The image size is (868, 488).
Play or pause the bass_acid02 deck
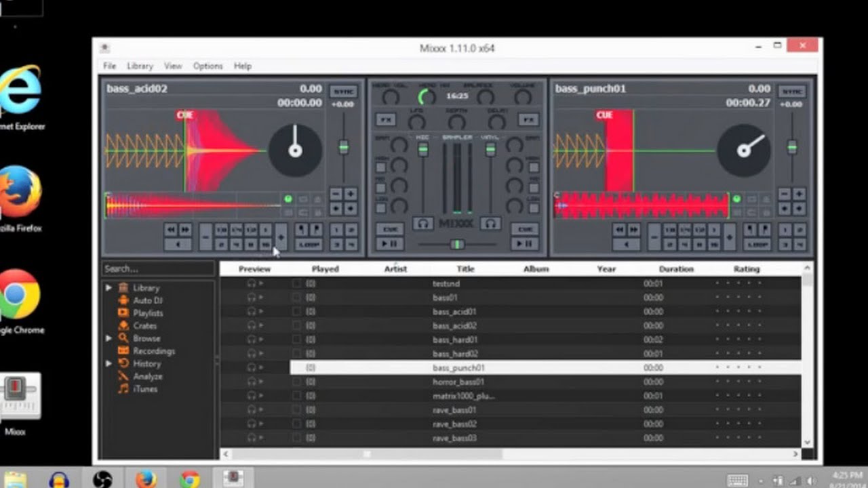[390, 244]
